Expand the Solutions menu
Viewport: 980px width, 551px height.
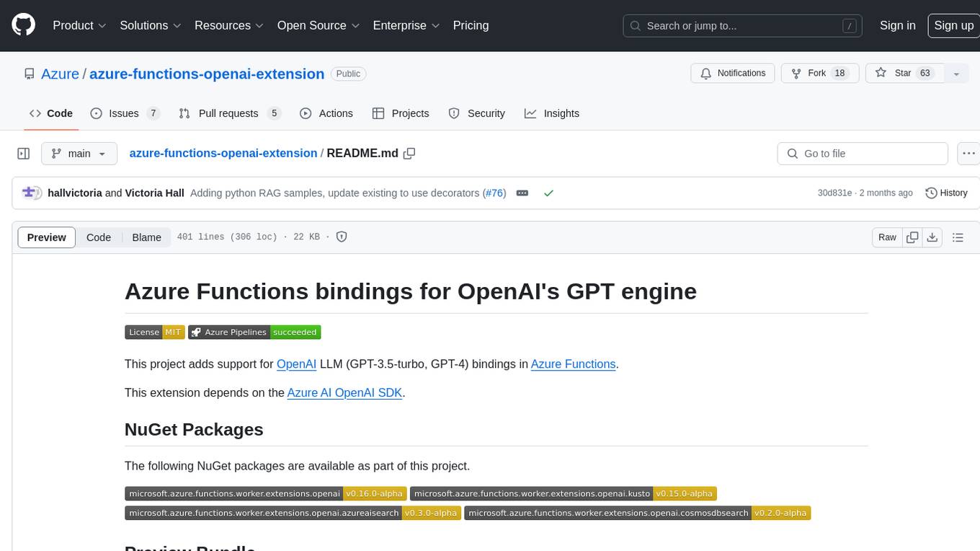tap(150, 25)
